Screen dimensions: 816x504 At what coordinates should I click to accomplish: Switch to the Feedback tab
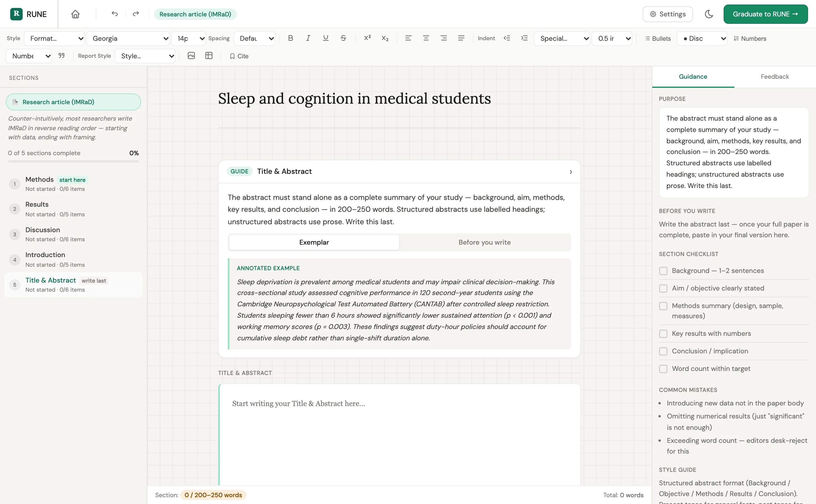[x=775, y=77]
